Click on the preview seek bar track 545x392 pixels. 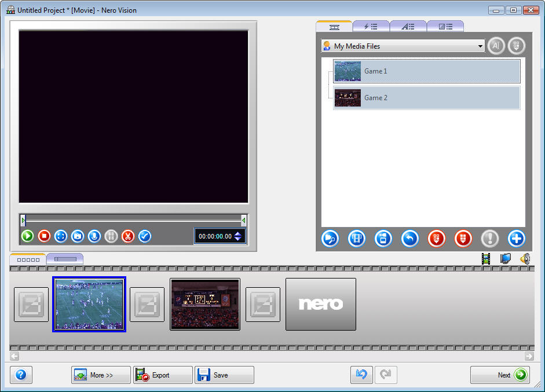coord(133,220)
